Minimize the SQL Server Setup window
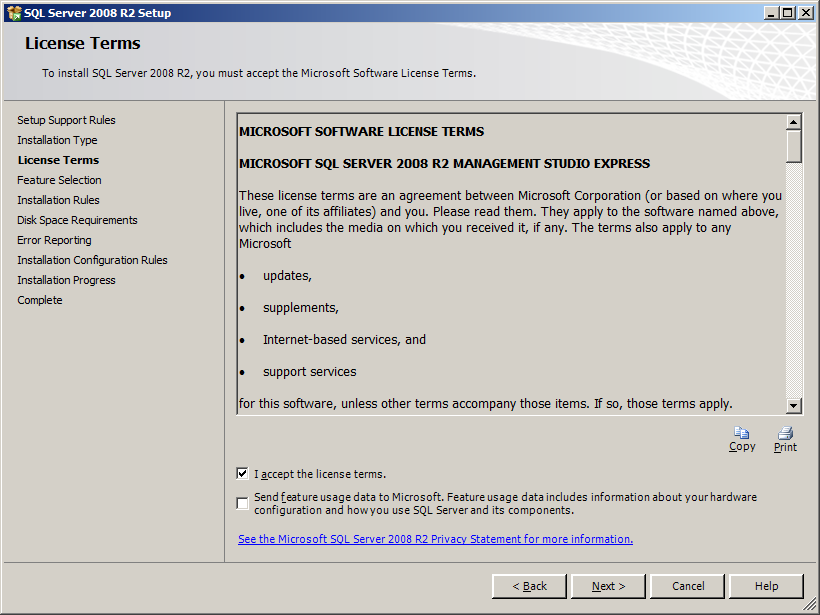Viewport: 820px width, 615px height. point(771,13)
